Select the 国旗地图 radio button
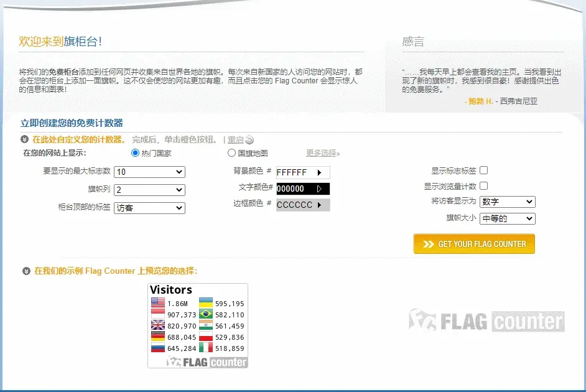 [x=231, y=153]
